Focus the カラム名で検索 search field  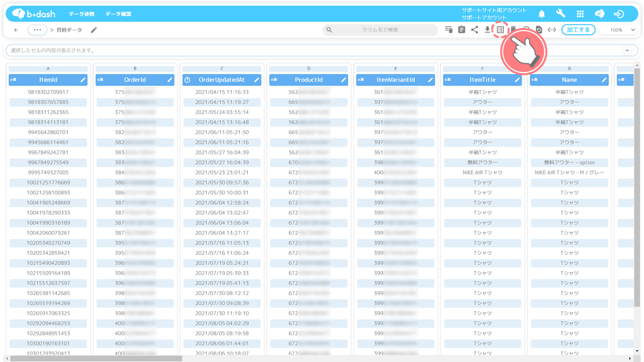coord(380,30)
